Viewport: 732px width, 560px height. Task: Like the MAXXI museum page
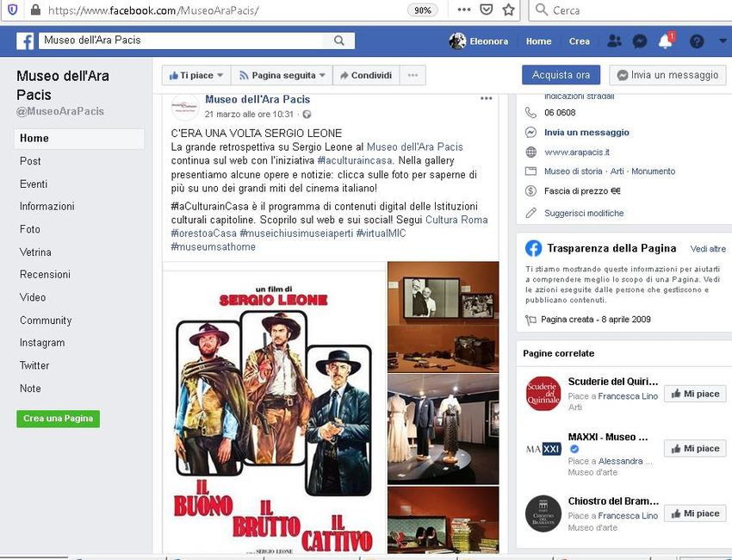click(695, 449)
